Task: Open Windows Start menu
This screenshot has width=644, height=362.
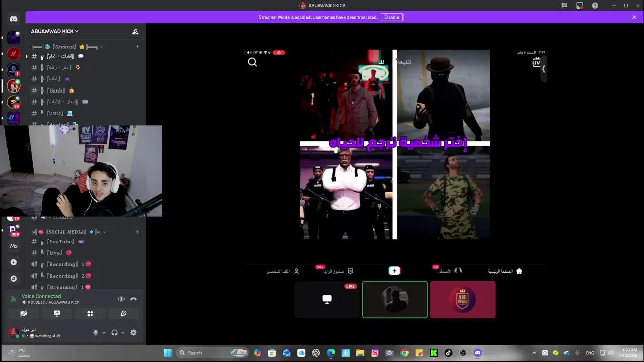Action: click(168, 353)
